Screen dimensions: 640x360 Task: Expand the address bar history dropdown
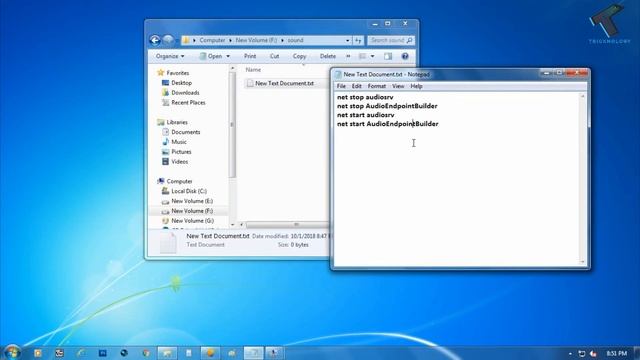(347, 40)
